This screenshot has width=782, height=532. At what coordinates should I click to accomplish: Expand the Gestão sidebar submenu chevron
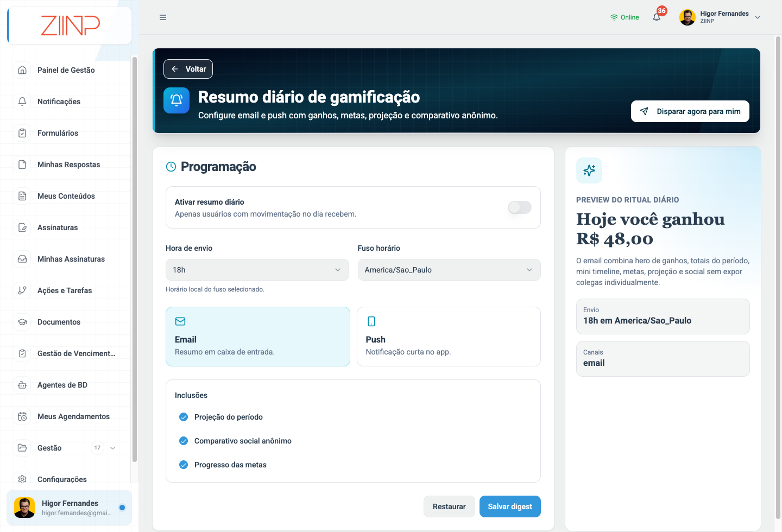112,448
